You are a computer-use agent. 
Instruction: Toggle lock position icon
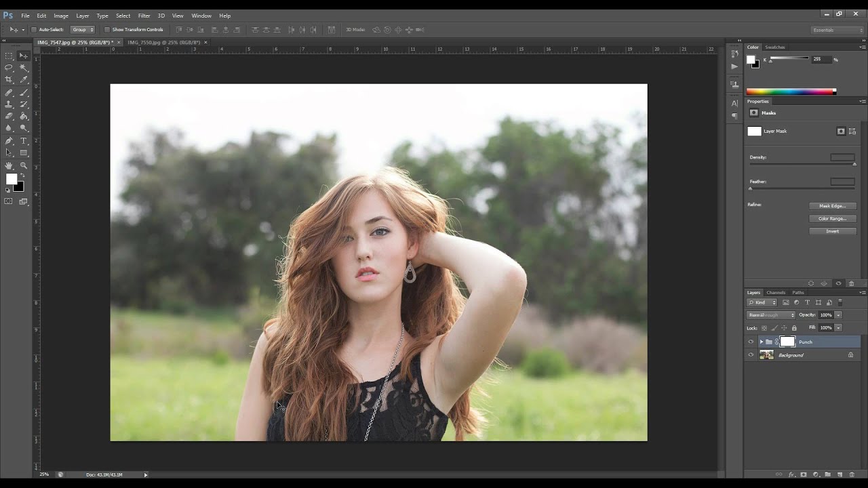click(x=784, y=328)
